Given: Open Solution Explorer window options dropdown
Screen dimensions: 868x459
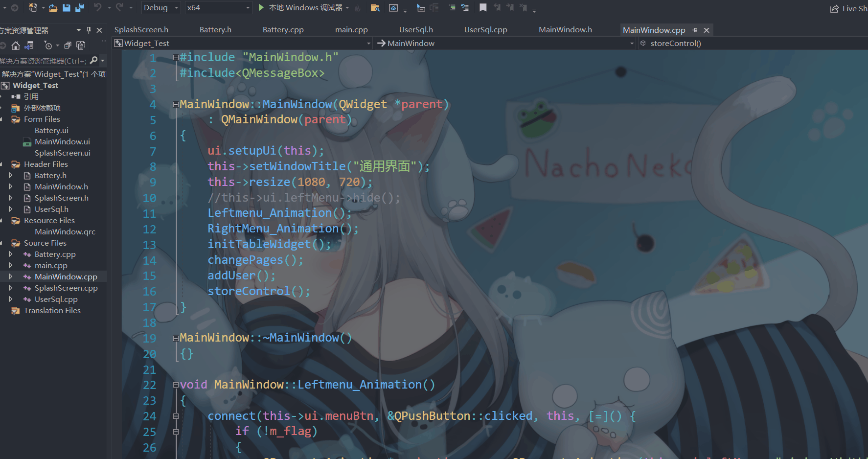Looking at the screenshot, I should point(79,30).
